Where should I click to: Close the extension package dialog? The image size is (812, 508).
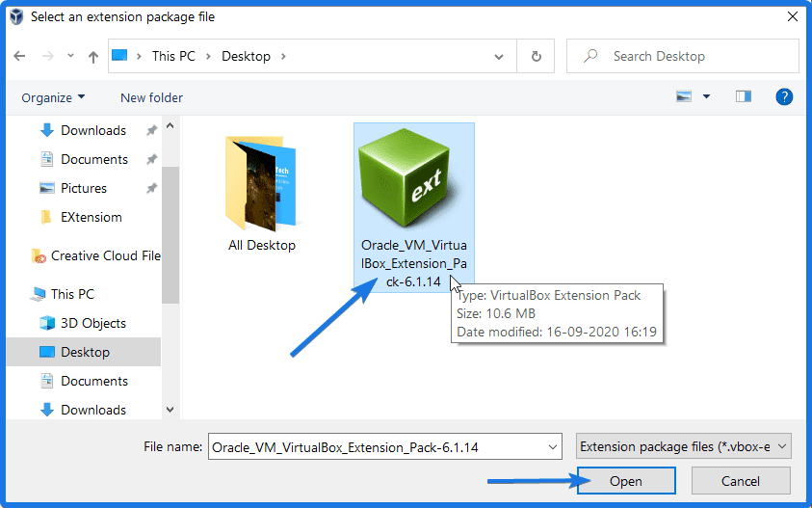coord(793,17)
